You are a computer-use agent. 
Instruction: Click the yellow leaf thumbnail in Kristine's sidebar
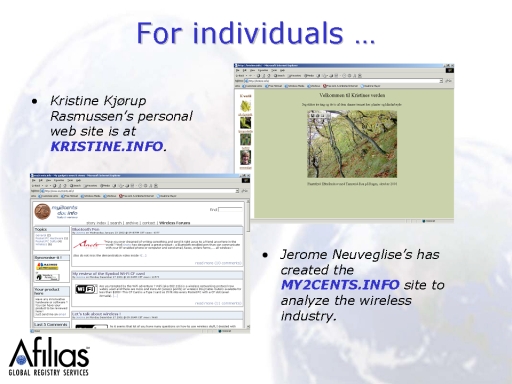245,106
